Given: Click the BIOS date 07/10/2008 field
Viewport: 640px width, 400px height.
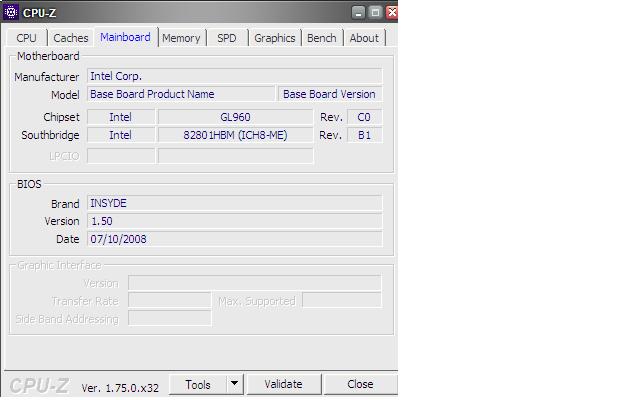Looking at the screenshot, I should pyautogui.click(x=235, y=239).
